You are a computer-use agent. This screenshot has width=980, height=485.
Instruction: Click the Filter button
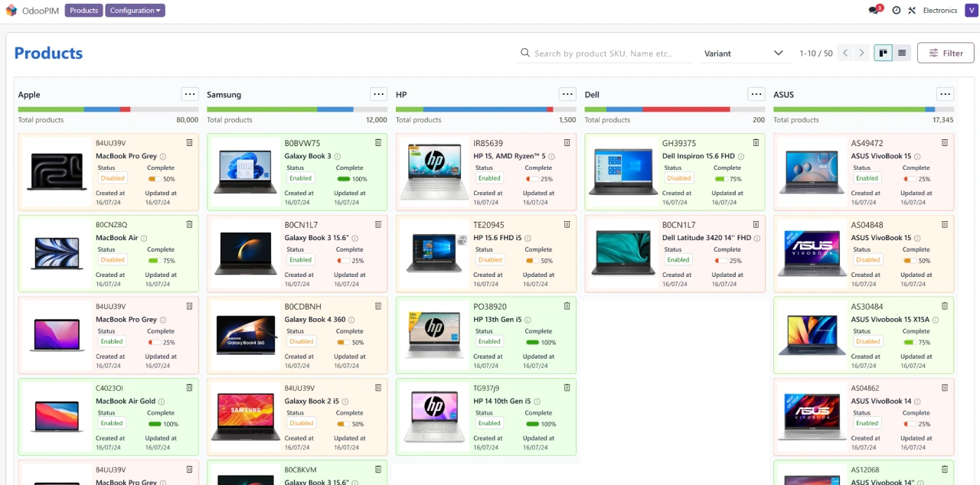click(946, 54)
